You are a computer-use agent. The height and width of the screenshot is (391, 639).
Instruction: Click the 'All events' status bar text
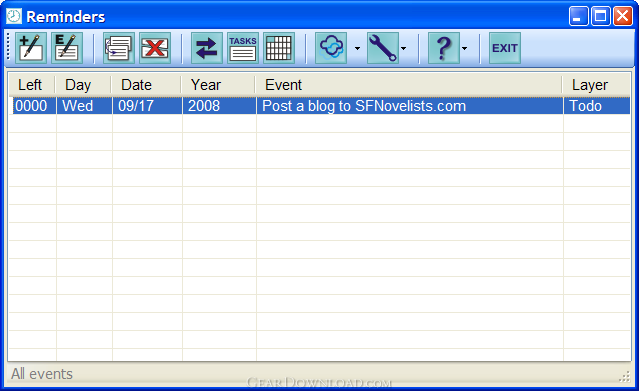point(42,374)
